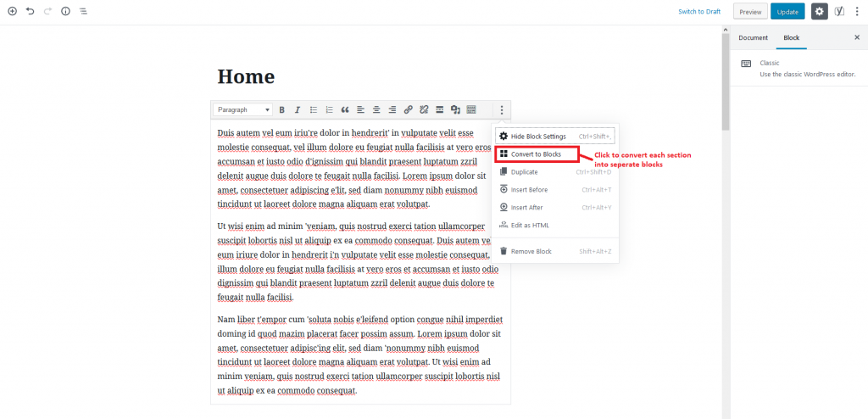The width and height of the screenshot is (868, 419).
Task: Switch to the Document tab
Action: click(x=753, y=38)
